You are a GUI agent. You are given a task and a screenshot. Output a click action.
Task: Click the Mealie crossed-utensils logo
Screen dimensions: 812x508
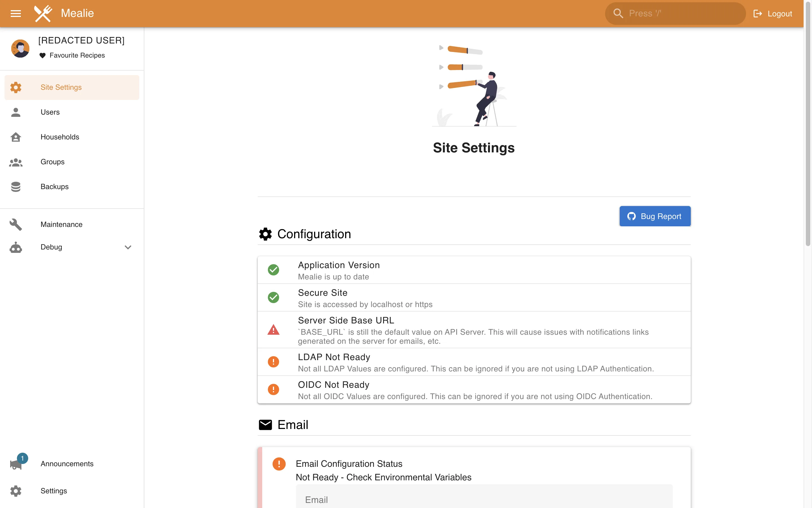coord(43,14)
